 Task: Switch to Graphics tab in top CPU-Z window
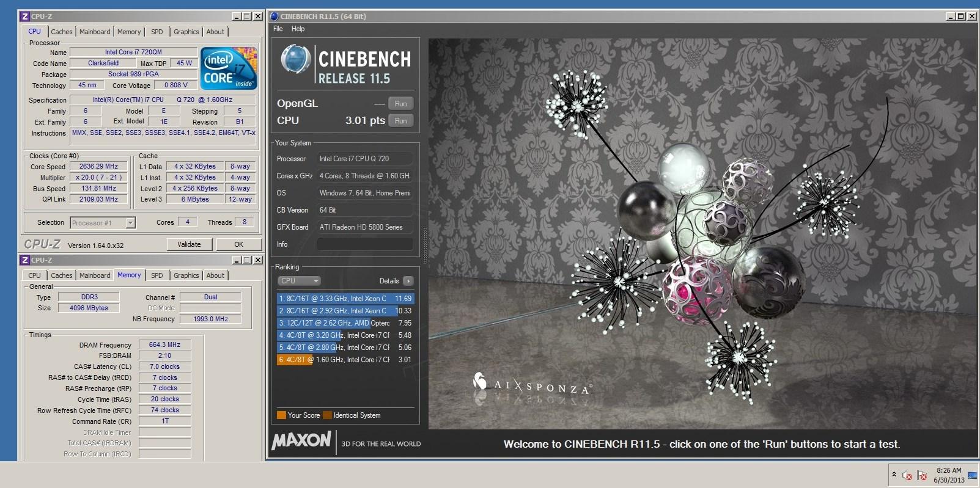point(186,32)
